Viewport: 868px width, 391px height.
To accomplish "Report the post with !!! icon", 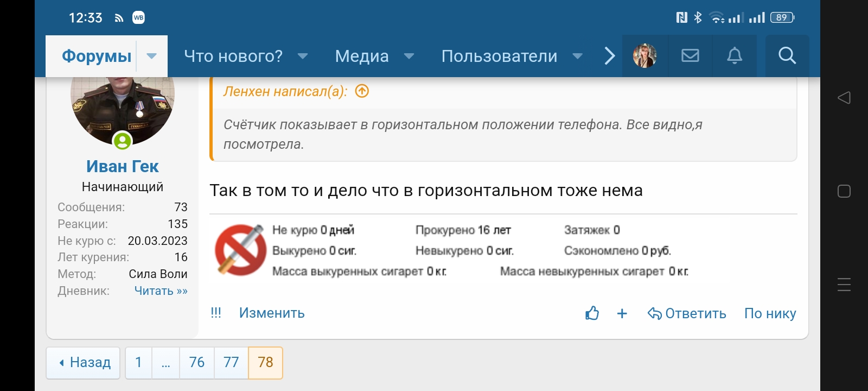I will click(216, 313).
